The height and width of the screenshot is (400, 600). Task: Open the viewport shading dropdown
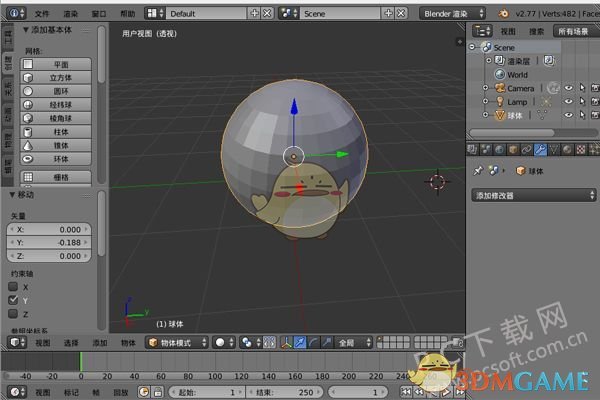224,342
